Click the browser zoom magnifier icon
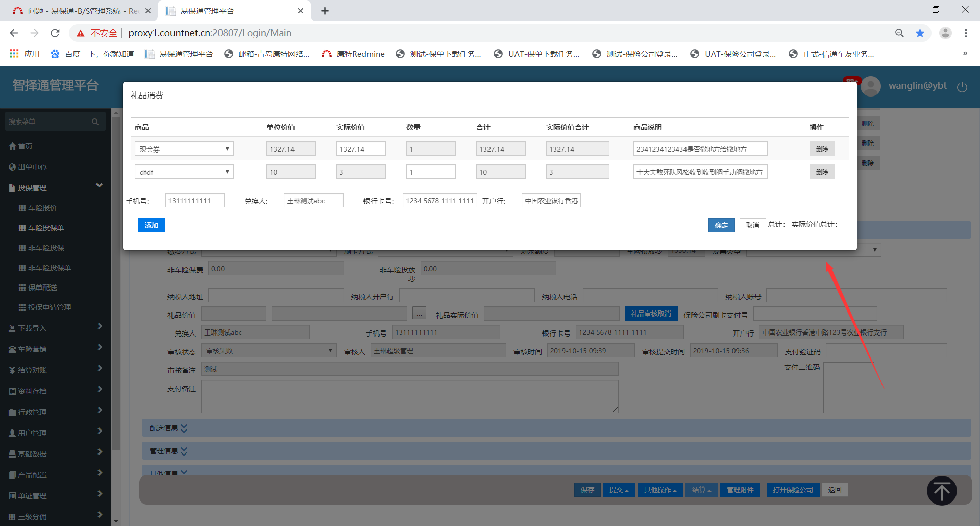Screen dimensions: 980x526 click(899, 33)
